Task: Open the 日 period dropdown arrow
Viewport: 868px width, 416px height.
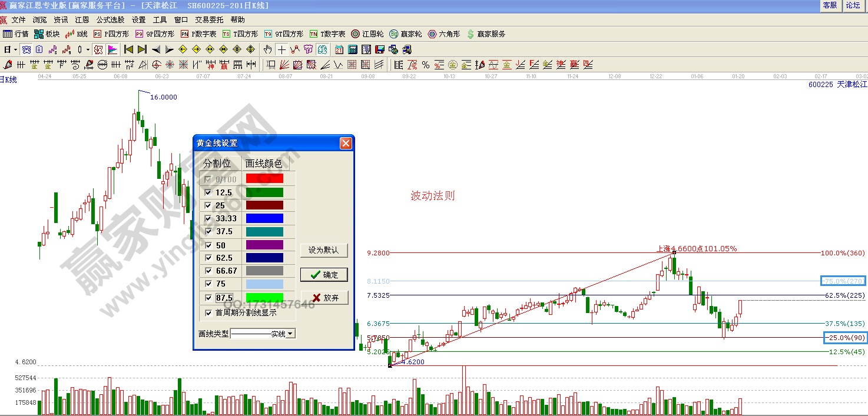Action: pyautogui.click(x=15, y=49)
